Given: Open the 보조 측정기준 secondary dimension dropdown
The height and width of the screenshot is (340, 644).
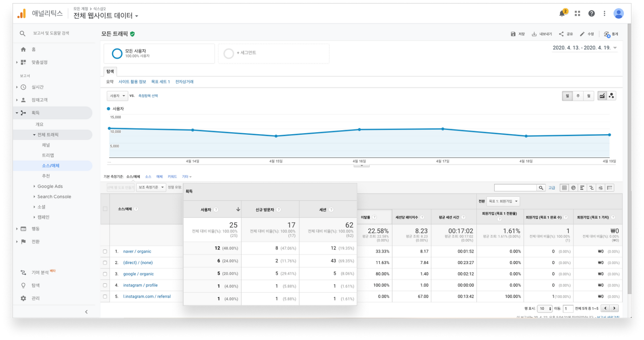Looking at the screenshot, I should [151, 187].
